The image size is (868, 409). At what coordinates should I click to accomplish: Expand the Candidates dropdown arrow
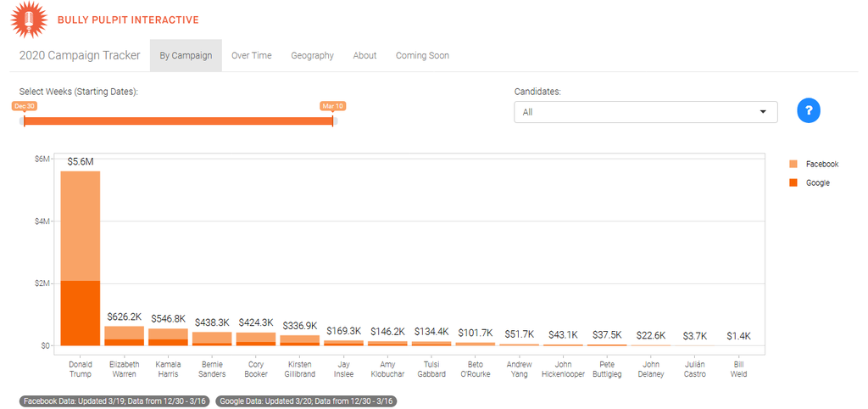coord(763,112)
